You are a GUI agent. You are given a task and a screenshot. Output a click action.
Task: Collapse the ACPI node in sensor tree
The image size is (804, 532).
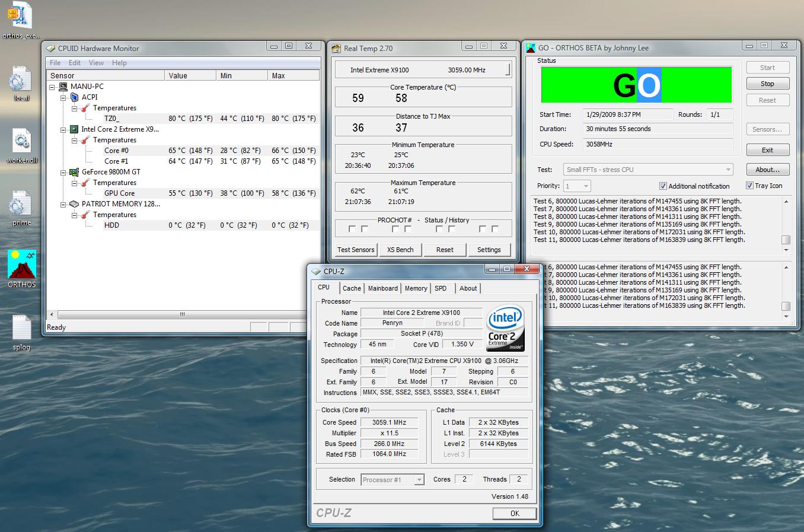click(63, 97)
